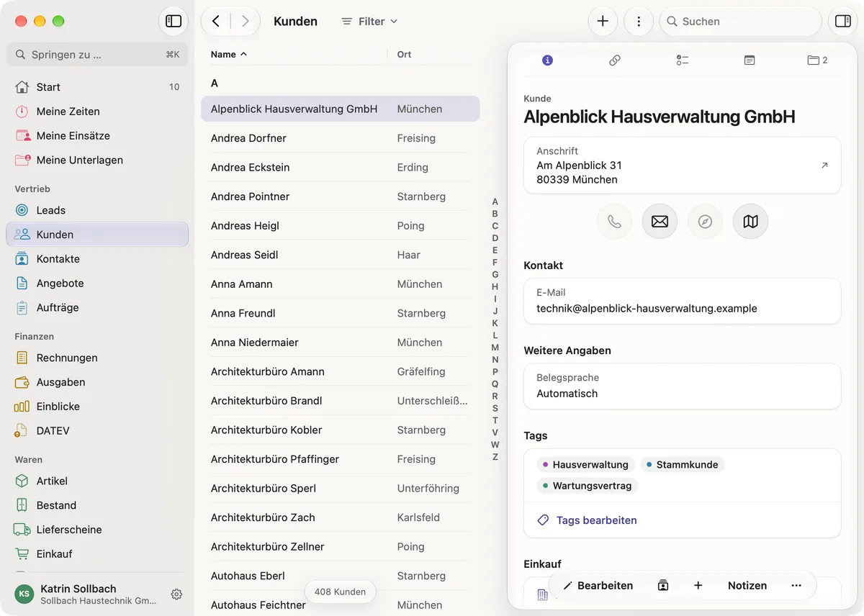The image size is (864, 616).
Task: Open Einblicke in the sidebar
Action: pos(97,407)
